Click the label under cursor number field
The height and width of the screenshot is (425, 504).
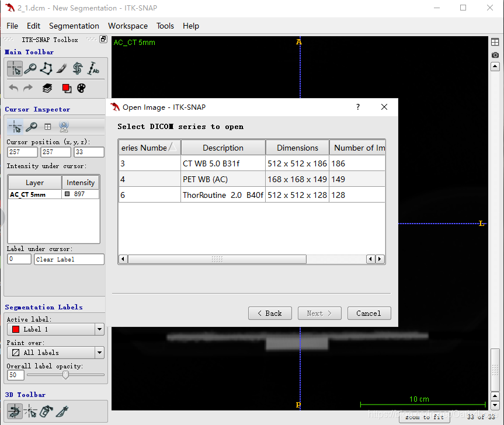[19, 259]
